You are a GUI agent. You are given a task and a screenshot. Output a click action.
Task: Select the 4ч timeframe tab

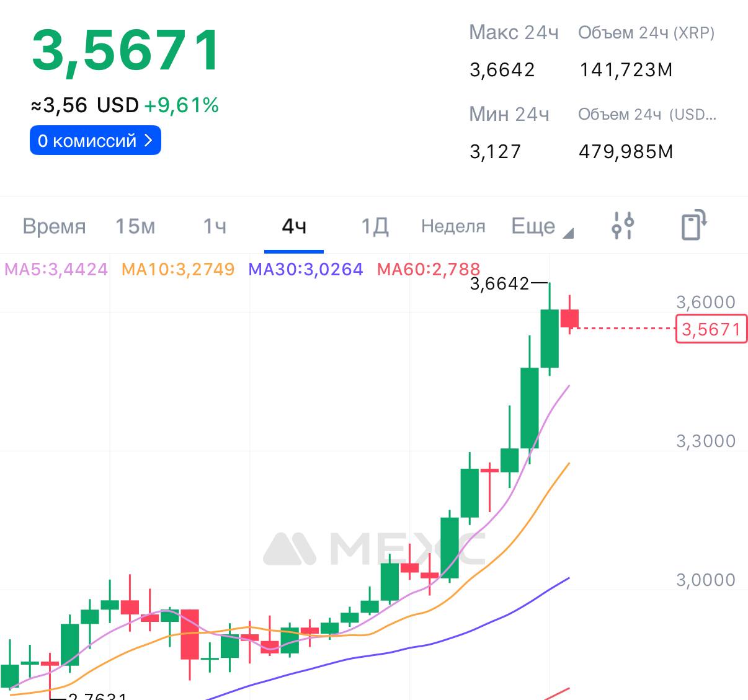click(294, 226)
